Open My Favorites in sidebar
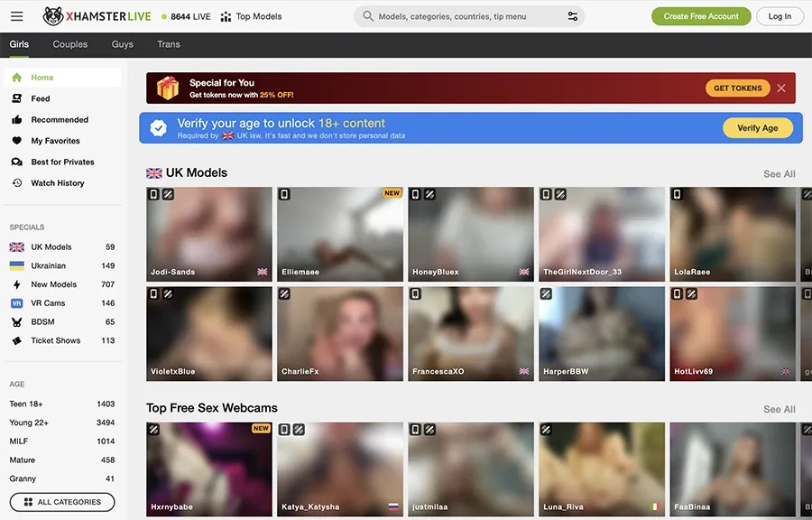The height and width of the screenshot is (520, 812). 55,141
